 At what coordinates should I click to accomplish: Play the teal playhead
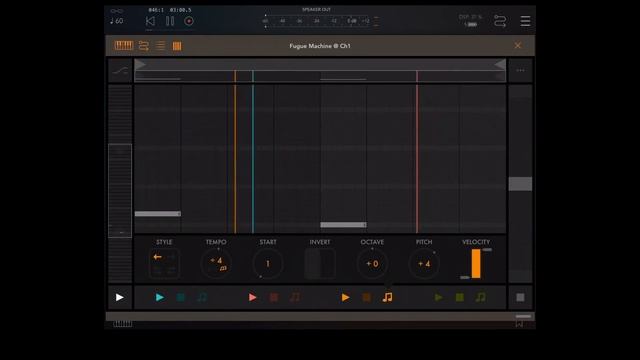(x=160, y=297)
